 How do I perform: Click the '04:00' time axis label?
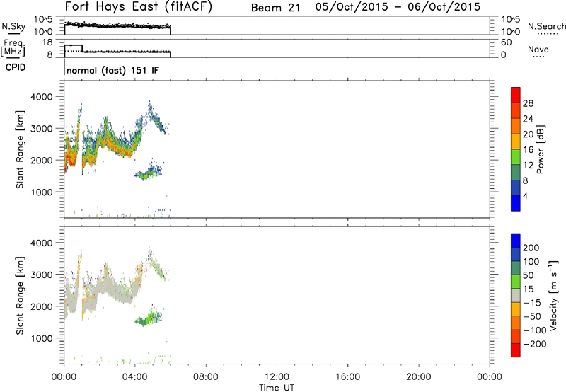[134, 377]
